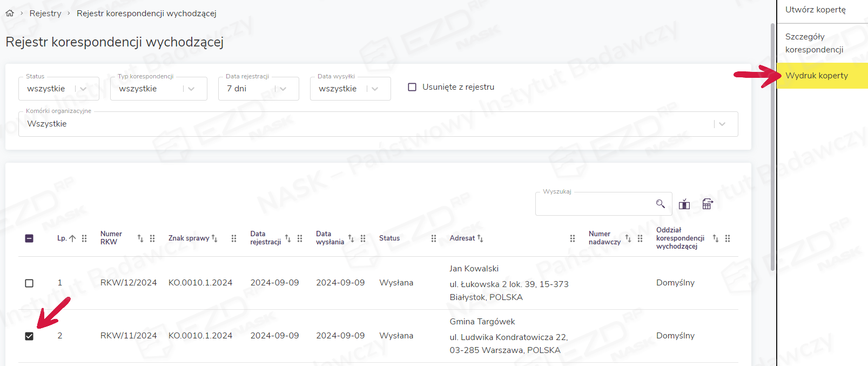Open Typ korespondencji dropdown
868x366 pixels.
coord(191,89)
